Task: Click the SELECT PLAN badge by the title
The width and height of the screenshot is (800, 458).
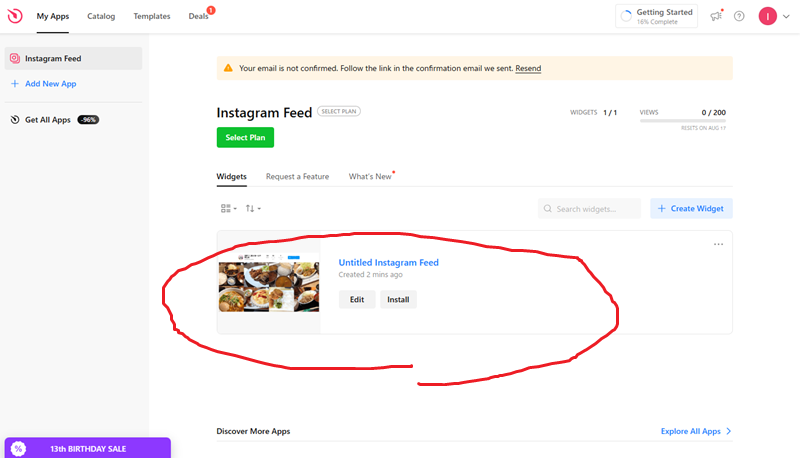Action: (x=339, y=111)
